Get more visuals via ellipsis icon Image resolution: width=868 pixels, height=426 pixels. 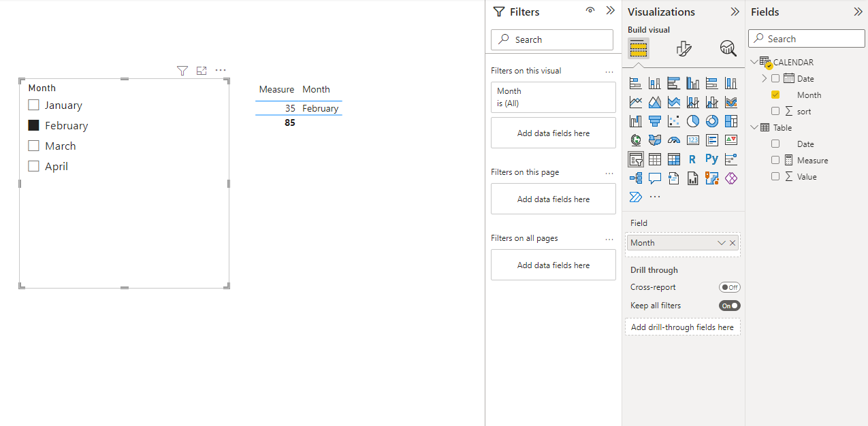pos(655,197)
